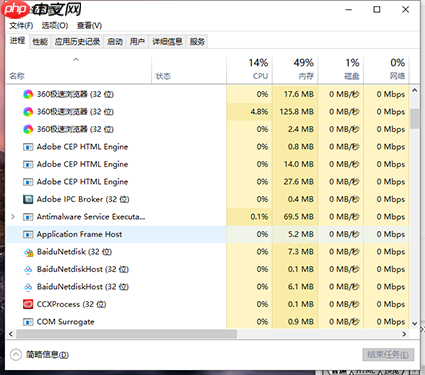Open the 文件(F) menu

(21, 25)
